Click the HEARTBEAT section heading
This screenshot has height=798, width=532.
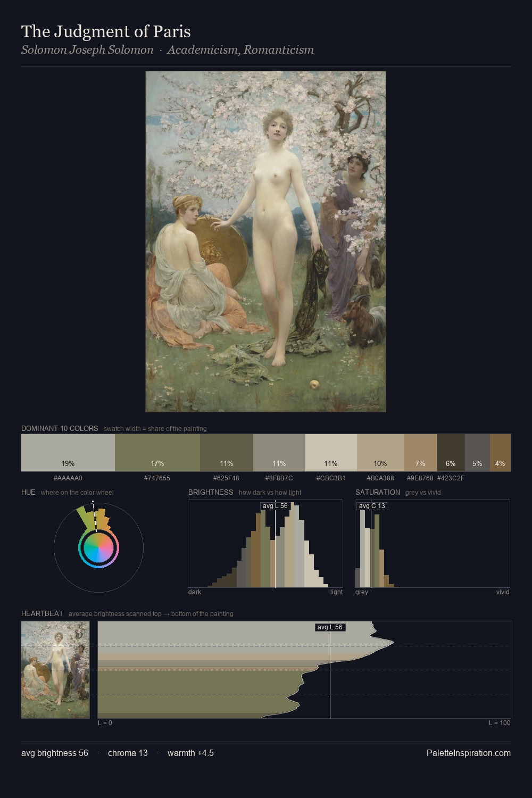coord(42,613)
